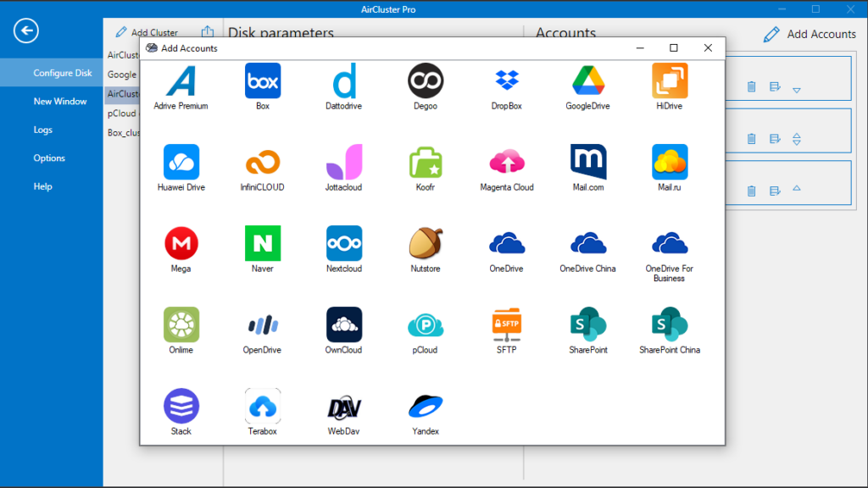Choose the OwnCloud icon
Viewport: 868px width, 488px height.
click(344, 324)
